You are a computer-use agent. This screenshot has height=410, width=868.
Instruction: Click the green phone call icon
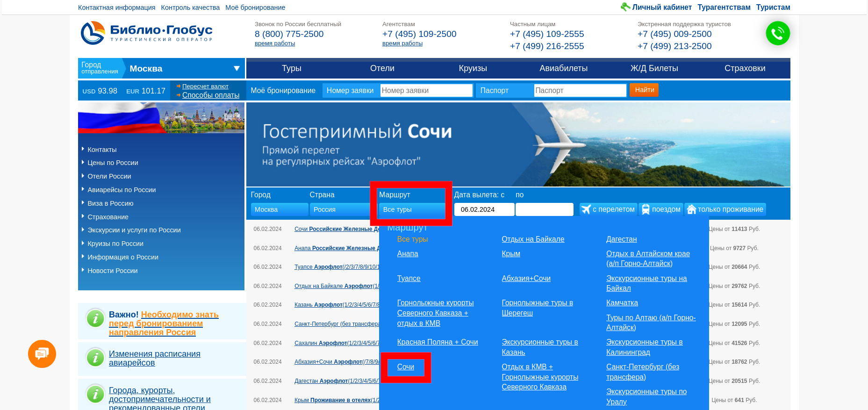pyautogui.click(x=777, y=33)
